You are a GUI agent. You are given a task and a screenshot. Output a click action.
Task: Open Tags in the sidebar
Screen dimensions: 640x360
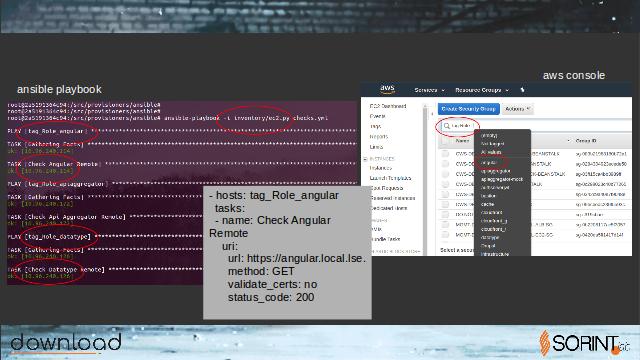[x=376, y=127]
